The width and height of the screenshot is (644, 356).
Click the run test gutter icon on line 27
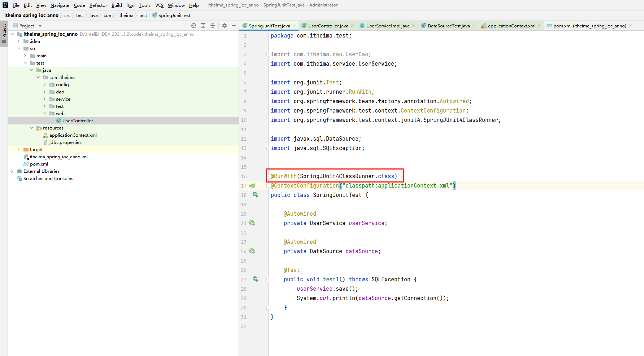tap(256, 279)
